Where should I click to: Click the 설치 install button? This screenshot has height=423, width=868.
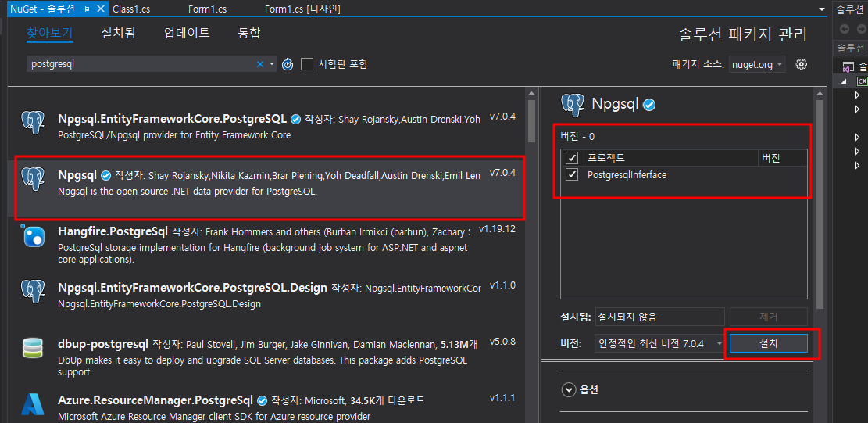pos(769,343)
